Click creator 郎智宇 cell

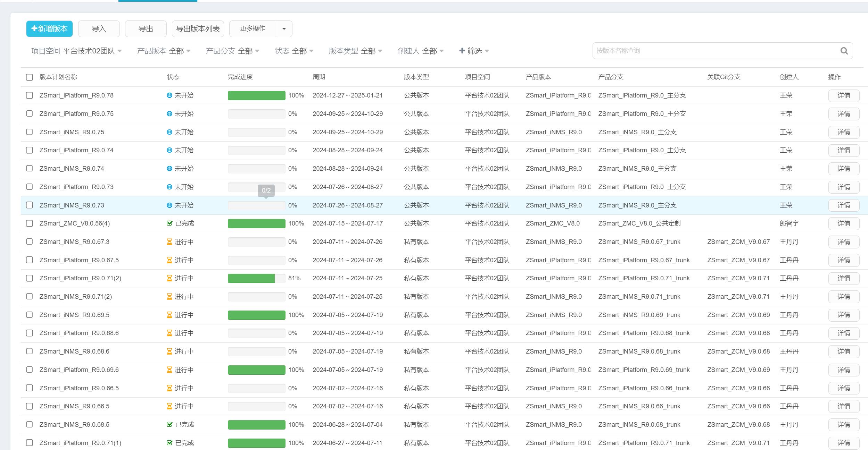pyautogui.click(x=789, y=223)
